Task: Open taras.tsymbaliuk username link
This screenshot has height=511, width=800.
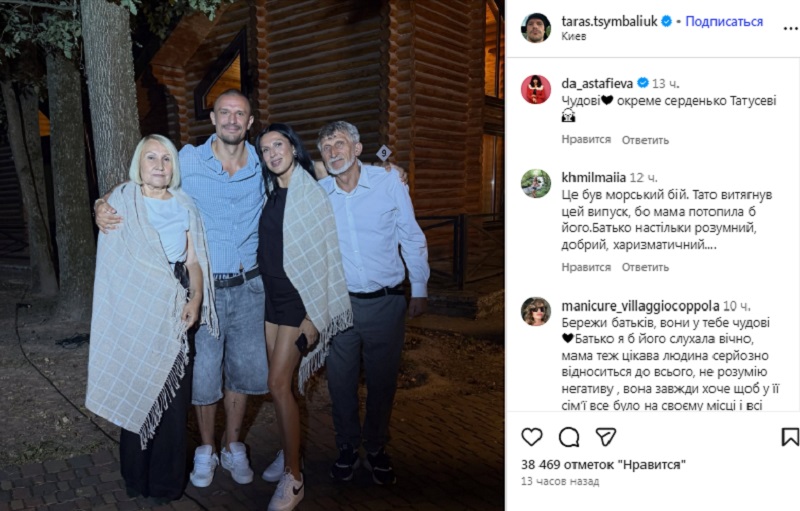Action: click(609, 21)
